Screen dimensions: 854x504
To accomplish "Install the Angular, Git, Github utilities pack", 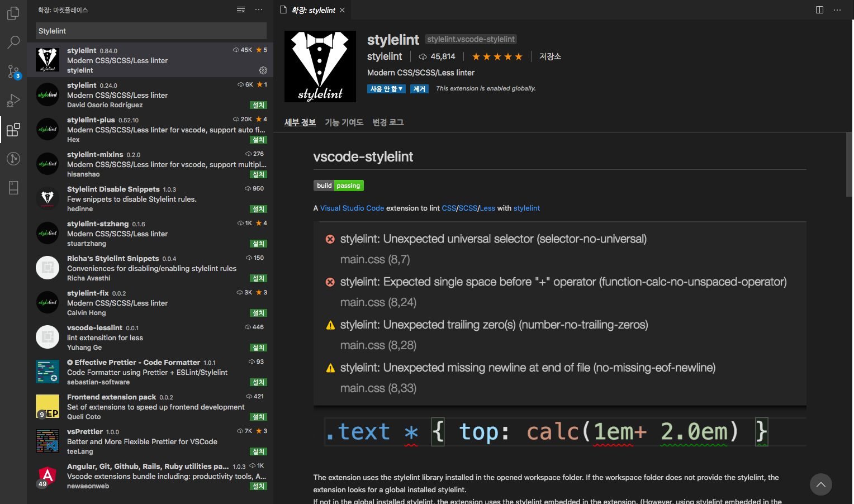I will point(259,486).
